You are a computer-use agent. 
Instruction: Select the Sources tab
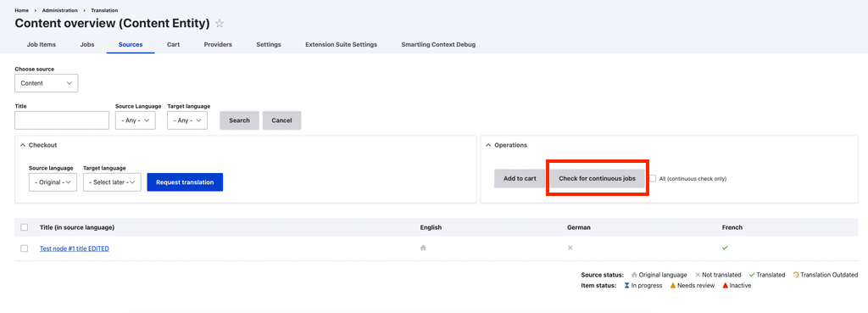[131, 44]
